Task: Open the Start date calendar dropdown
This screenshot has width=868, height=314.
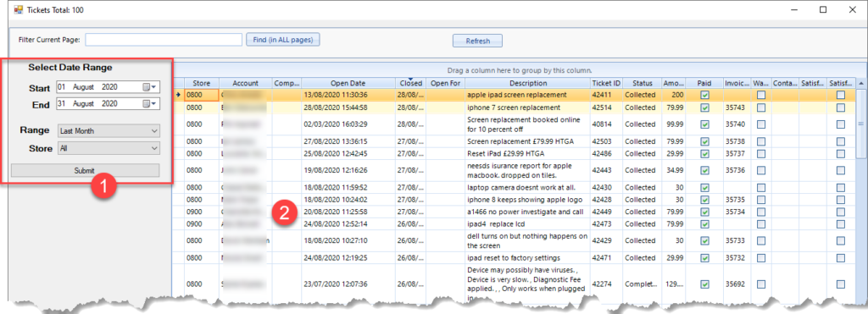Action: coord(150,87)
